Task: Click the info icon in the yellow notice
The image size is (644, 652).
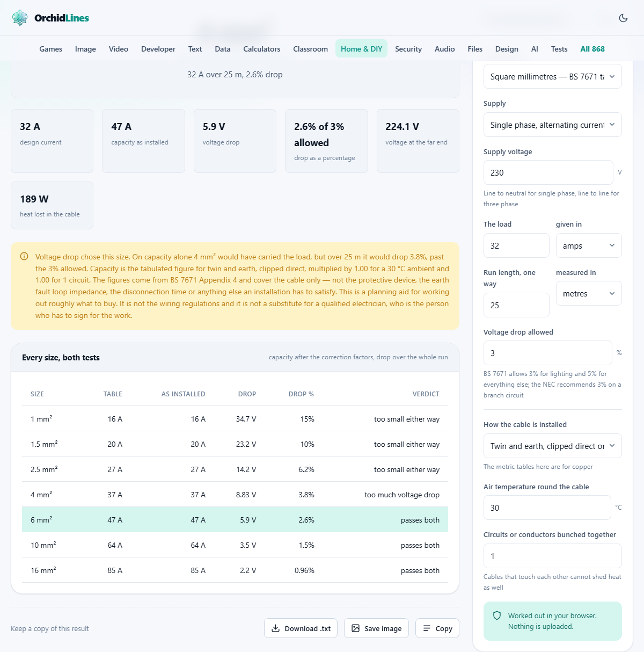Action: pyautogui.click(x=24, y=257)
